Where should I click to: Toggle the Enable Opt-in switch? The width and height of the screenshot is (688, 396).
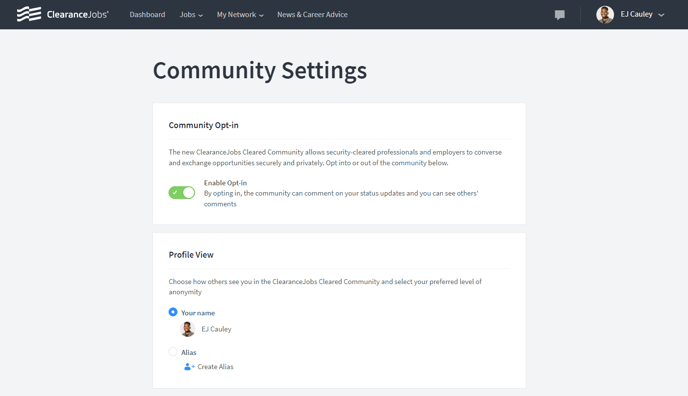(182, 193)
